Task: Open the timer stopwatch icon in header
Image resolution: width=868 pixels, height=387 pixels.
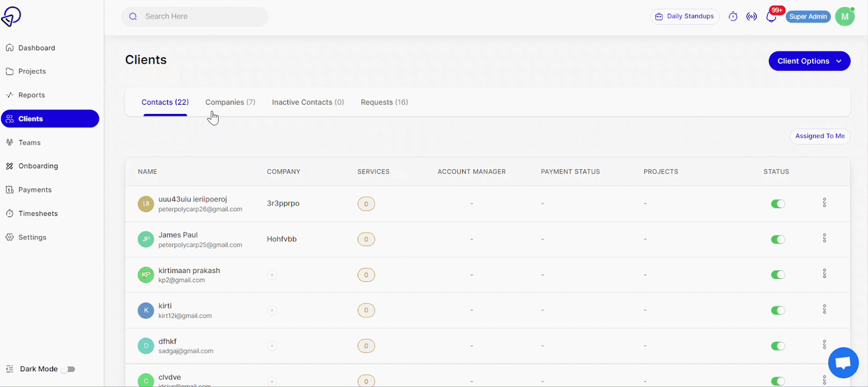Action: (x=733, y=17)
